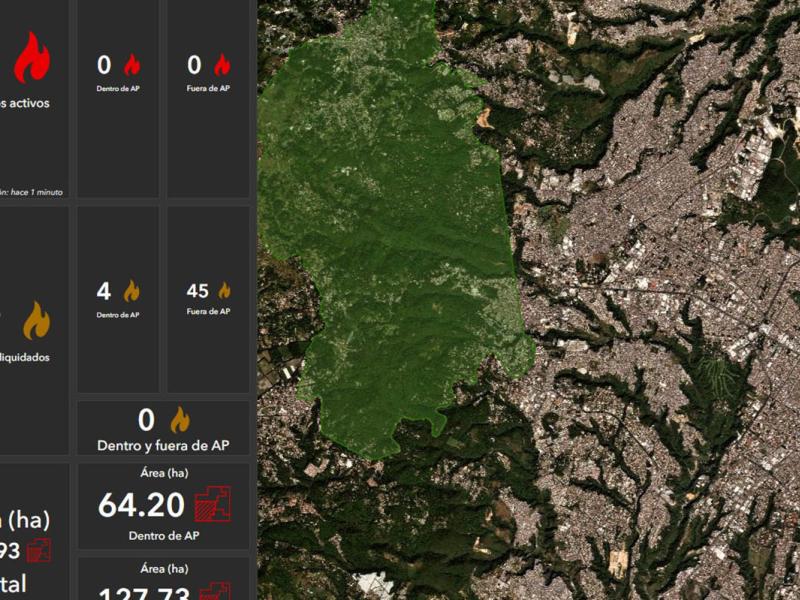
Task: Click red flame beside 0 Dentro de AP
Action: 132,66
